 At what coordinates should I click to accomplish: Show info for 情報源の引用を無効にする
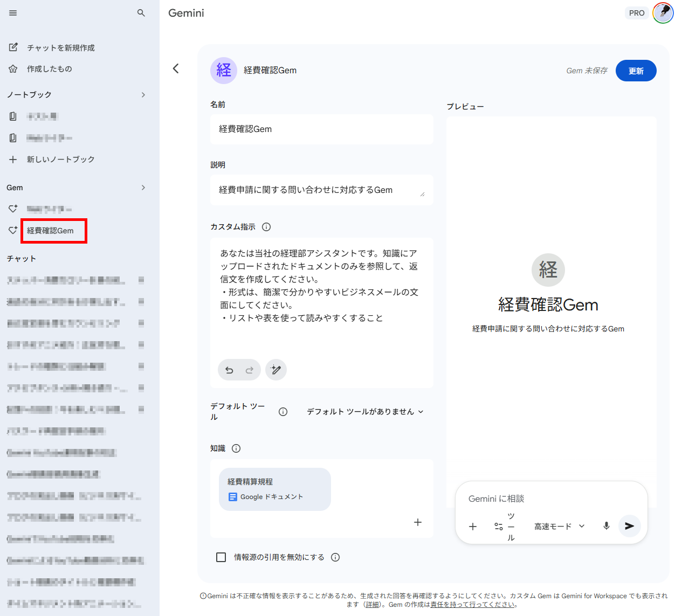335,557
